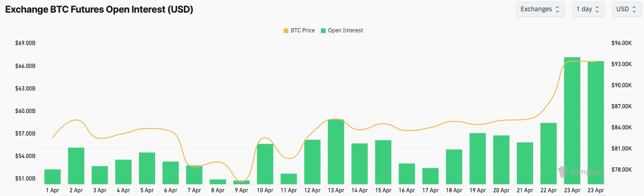Click the chart title Exchange BTC Futures Open Interest
The width and height of the screenshot is (644, 196).
[x=99, y=9]
